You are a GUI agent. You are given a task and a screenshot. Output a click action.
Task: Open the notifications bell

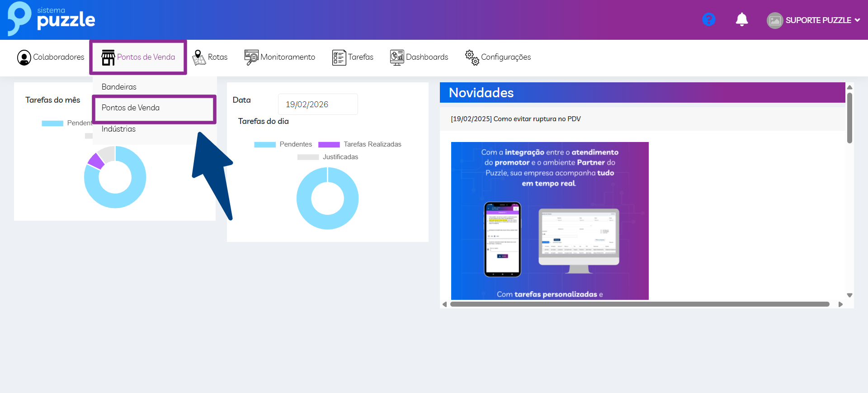point(741,19)
